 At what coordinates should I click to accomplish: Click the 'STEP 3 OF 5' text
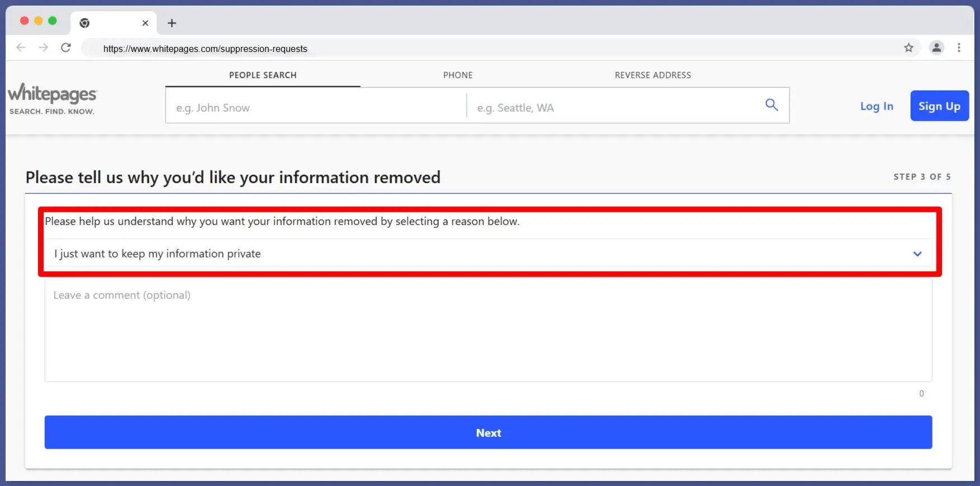(x=922, y=177)
